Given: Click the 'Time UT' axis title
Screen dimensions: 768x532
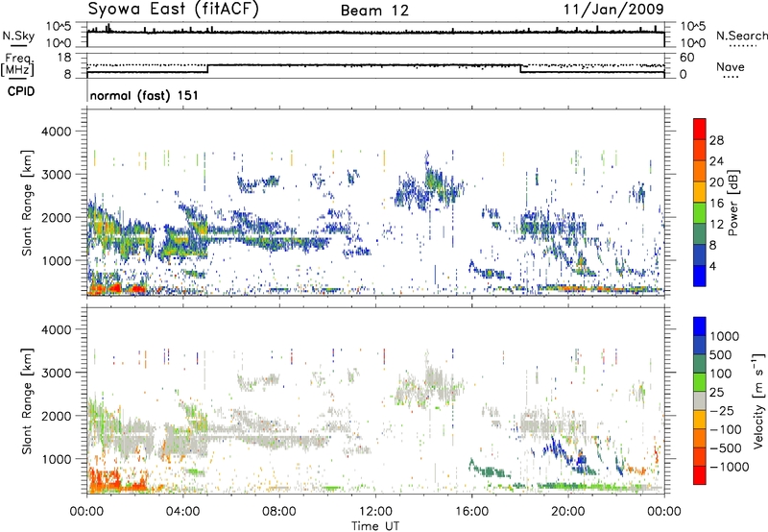Looking at the screenshot, I should (x=375, y=526).
